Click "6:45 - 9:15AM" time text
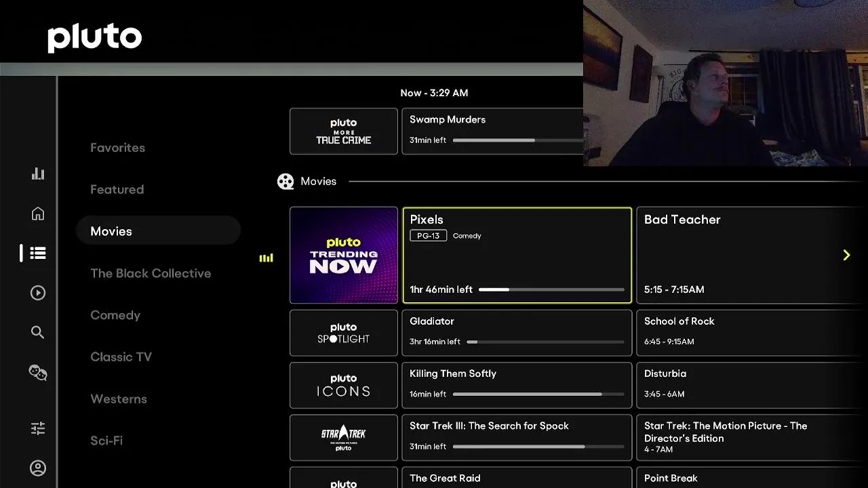868x488 pixels. click(x=669, y=342)
